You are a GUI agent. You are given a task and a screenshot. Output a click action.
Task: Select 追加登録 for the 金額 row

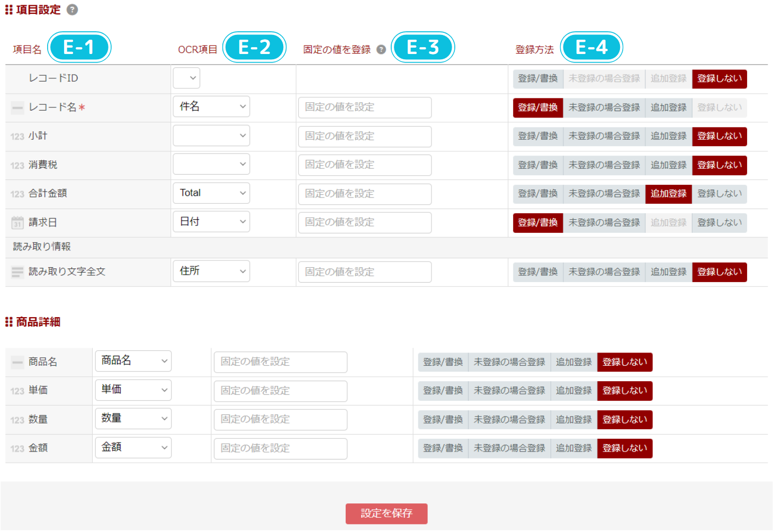click(x=573, y=448)
